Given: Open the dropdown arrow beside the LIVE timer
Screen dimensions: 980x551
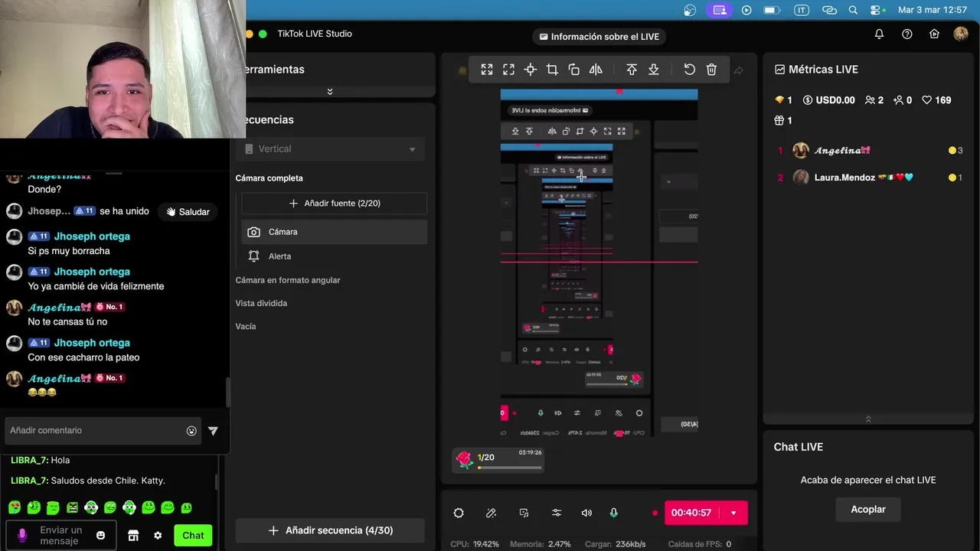Looking at the screenshot, I should click(733, 513).
